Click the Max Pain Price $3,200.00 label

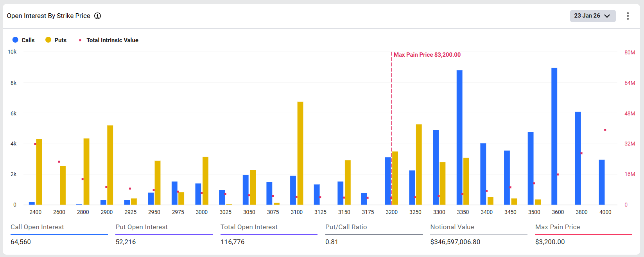[x=427, y=55]
